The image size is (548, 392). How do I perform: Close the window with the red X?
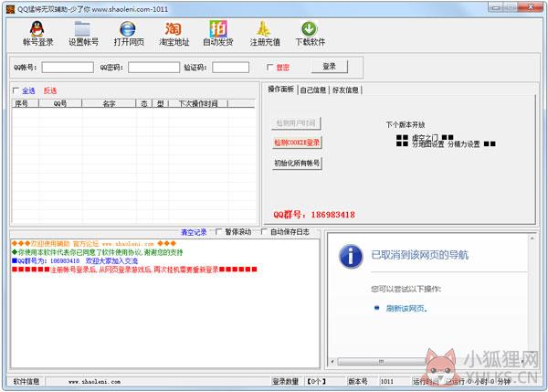click(530, 7)
